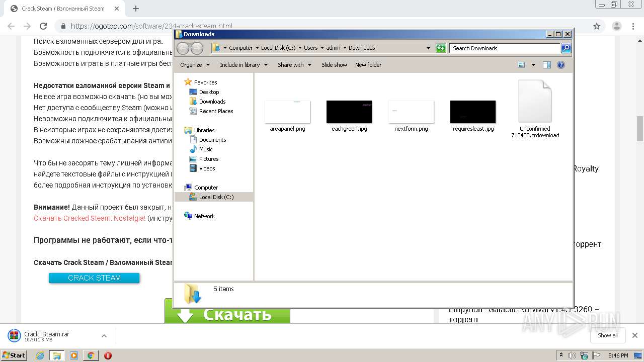Viewport: 644px width, 362px height.
Task: Create a New folder
Action: tap(368, 65)
